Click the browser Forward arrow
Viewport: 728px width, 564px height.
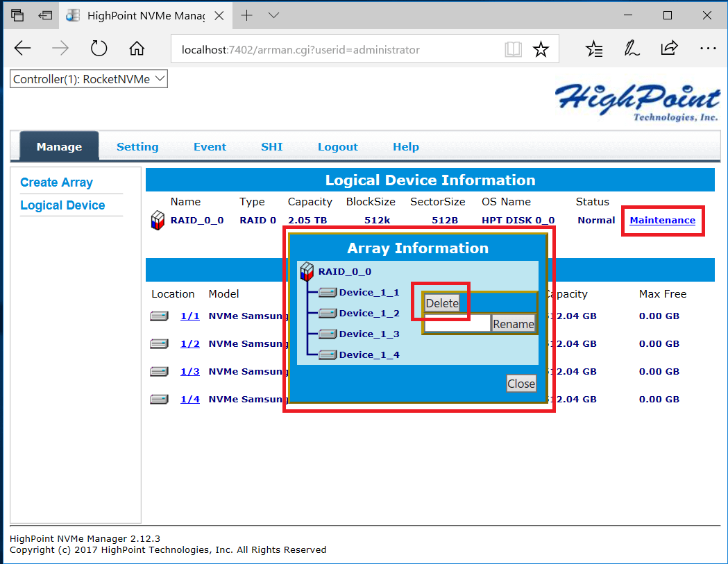(x=60, y=49)
